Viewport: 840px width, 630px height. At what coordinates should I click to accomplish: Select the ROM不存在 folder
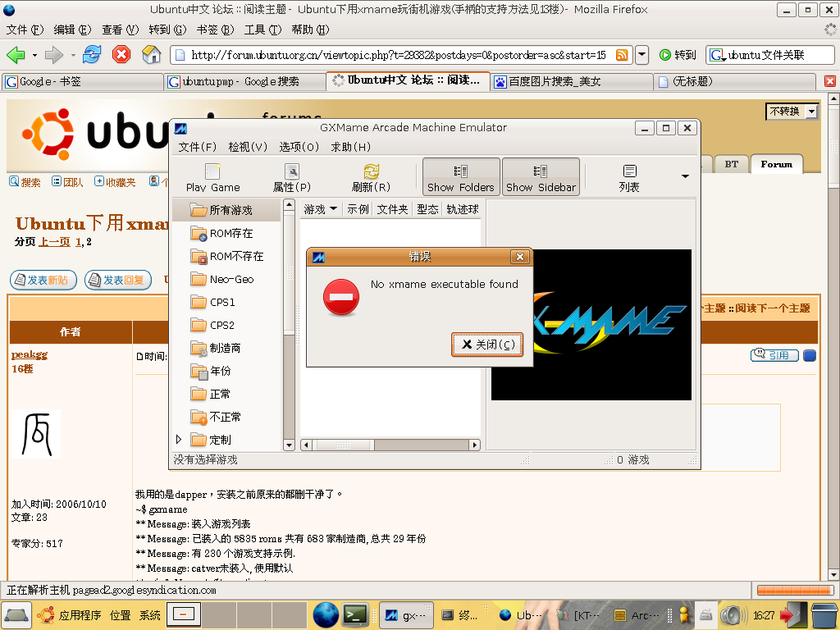(x=228, y=257)
